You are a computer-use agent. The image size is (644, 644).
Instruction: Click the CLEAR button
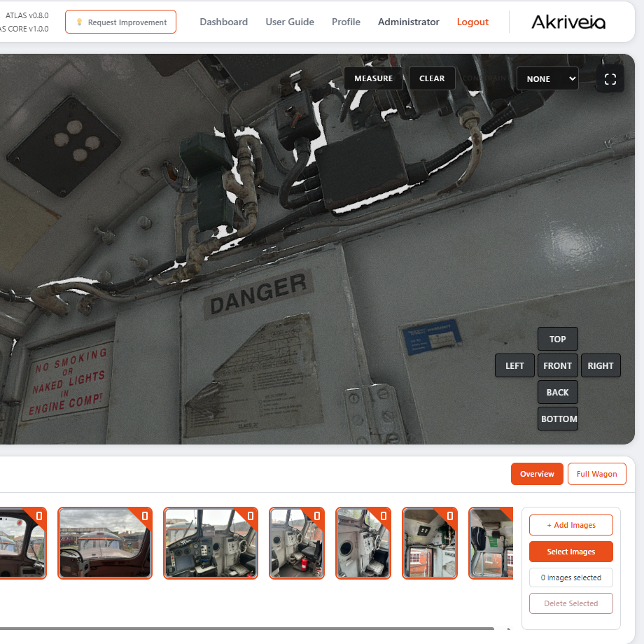click(432, 78)
